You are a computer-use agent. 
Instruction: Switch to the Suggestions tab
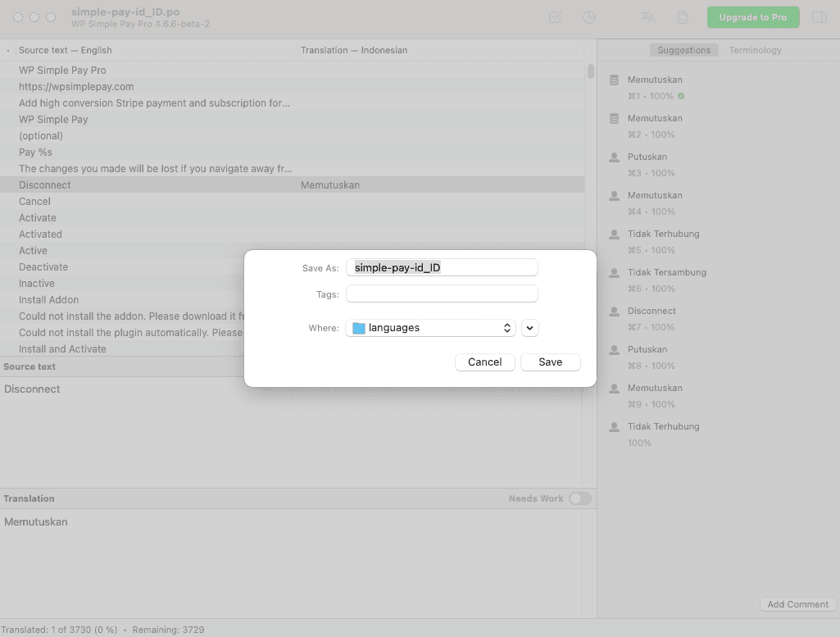coord(683,50)
